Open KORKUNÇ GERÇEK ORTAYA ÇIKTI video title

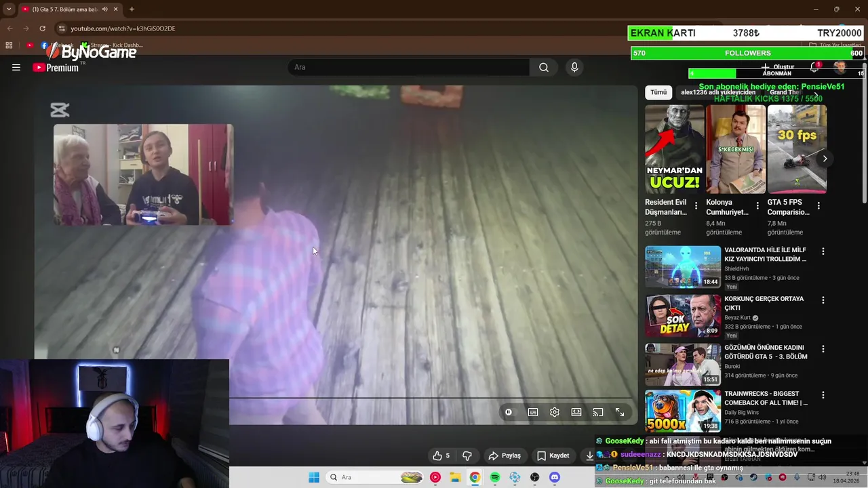(x=764, y=303)
